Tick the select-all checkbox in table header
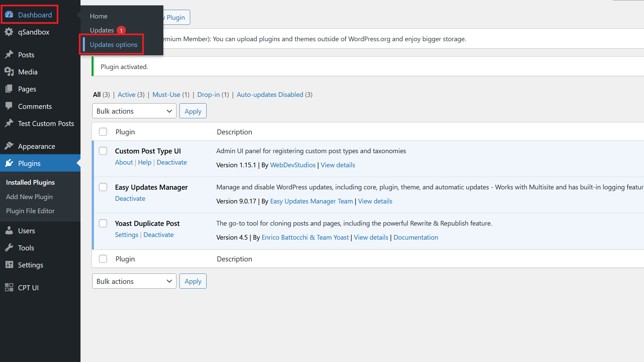Image resolution: width=644 pixels, height=362 pixels. 103,132
